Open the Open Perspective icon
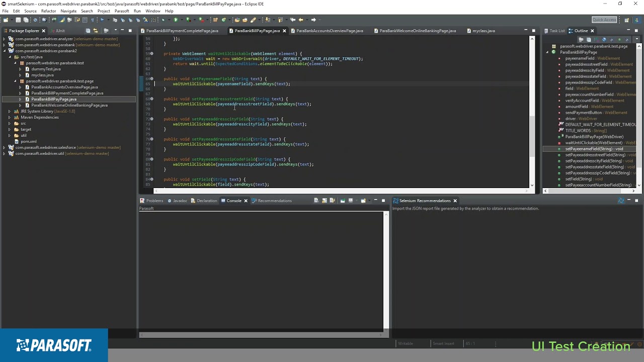 tap(626, 20)
